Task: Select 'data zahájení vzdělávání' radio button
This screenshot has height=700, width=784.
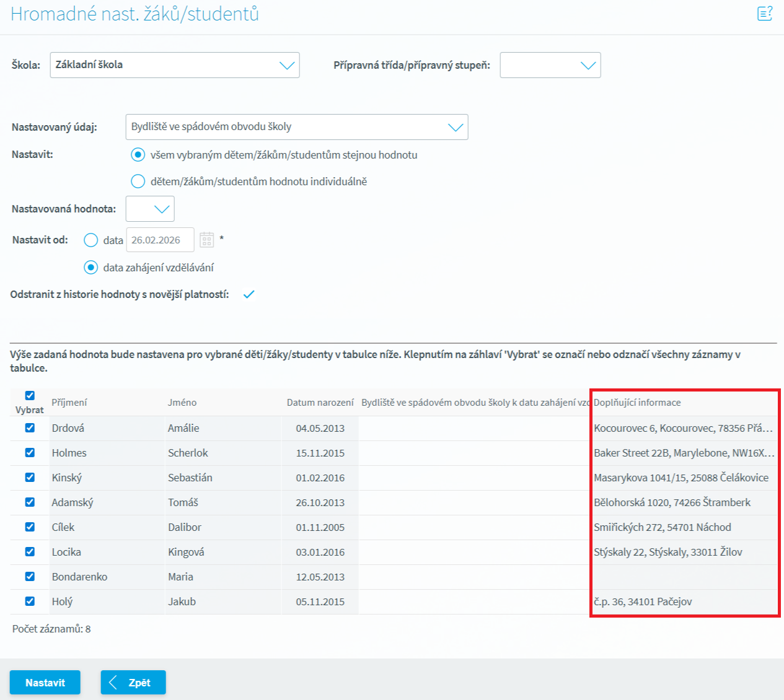Action: 91,268
